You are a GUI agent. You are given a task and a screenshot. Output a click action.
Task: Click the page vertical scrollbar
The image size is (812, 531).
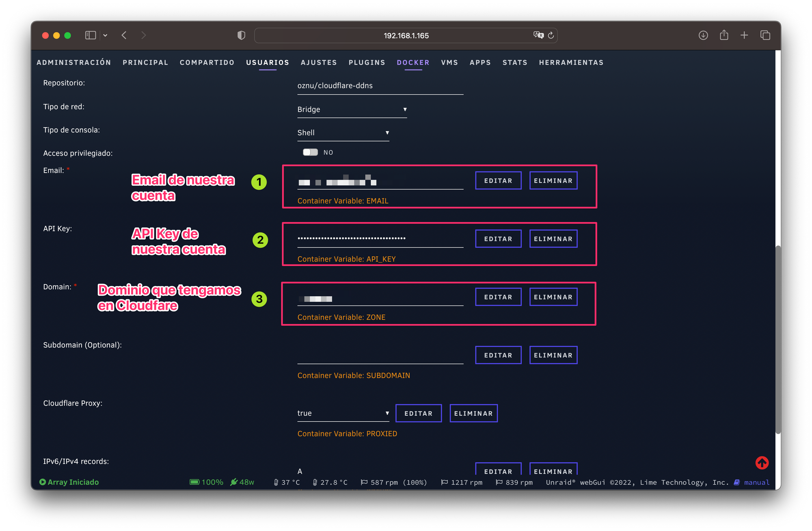778,340
